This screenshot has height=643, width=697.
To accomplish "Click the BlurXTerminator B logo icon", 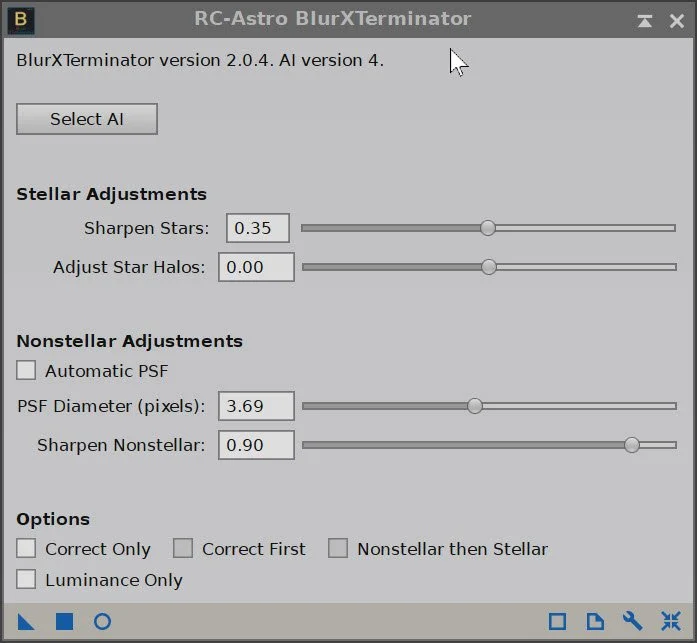I will [x=21, y=20].
